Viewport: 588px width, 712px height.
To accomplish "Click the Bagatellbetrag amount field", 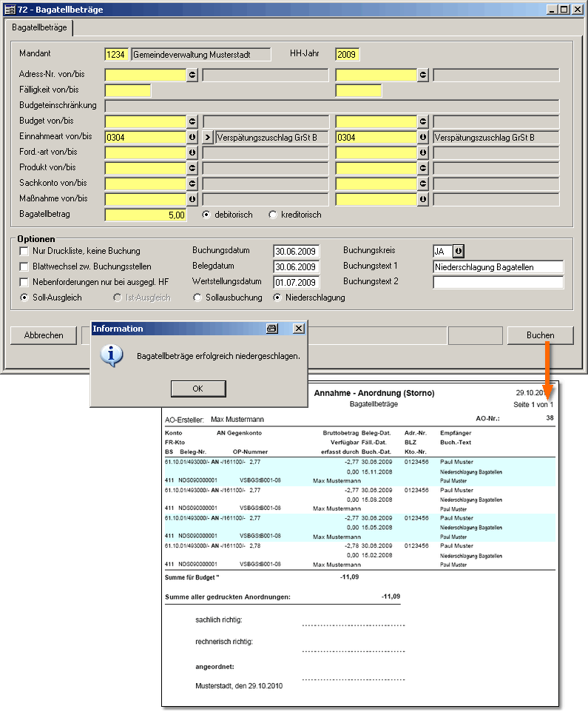I will click(146, 215).
